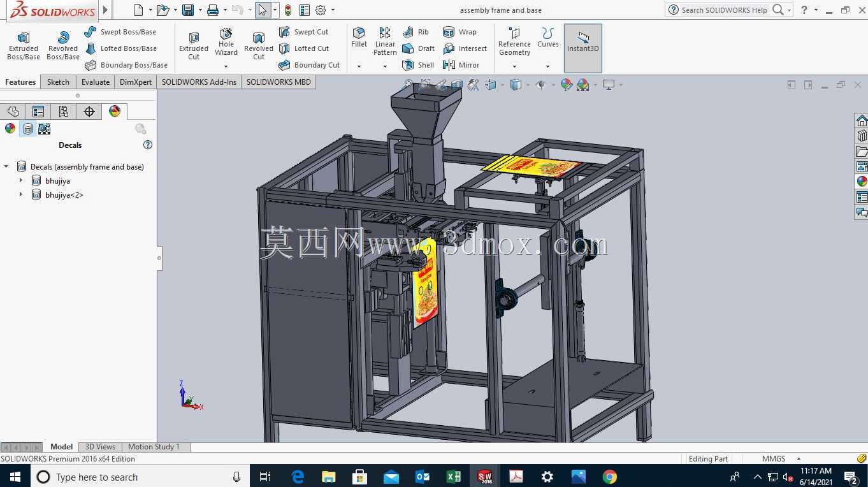
Task: Expand the bhujiya<2> decal node
Action: click(x=21, y=195)
